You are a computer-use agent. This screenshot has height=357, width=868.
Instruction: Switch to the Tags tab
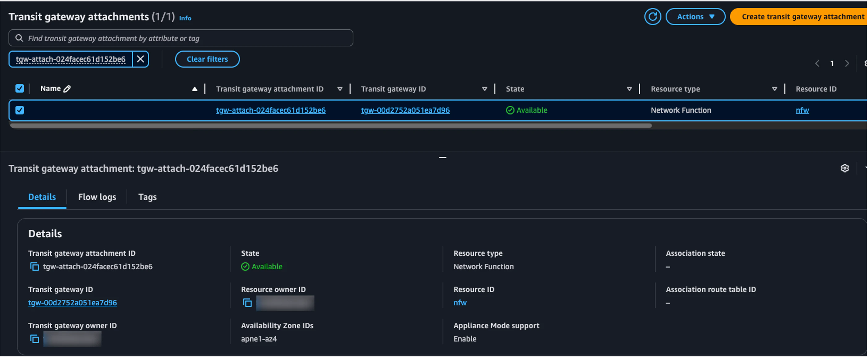pos(147,197)
